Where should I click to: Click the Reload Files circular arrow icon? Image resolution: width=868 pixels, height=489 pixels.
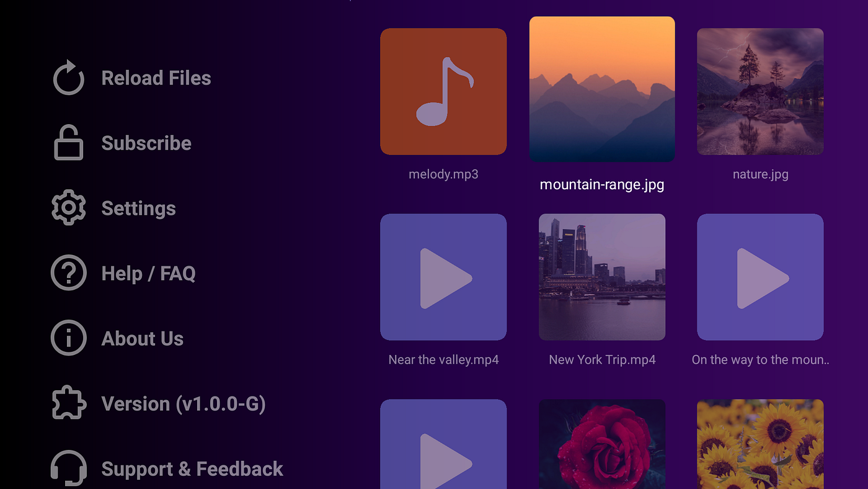pos(68,78)
